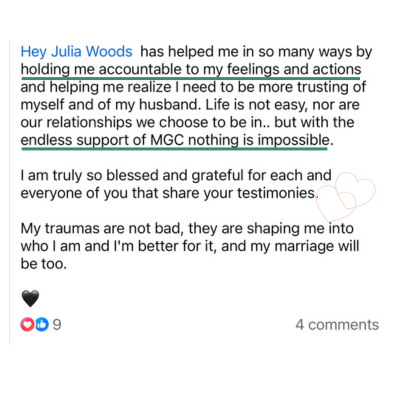400x400 pixels.
Task: Open the reactions count showing 9
Action: coord(57,324)
